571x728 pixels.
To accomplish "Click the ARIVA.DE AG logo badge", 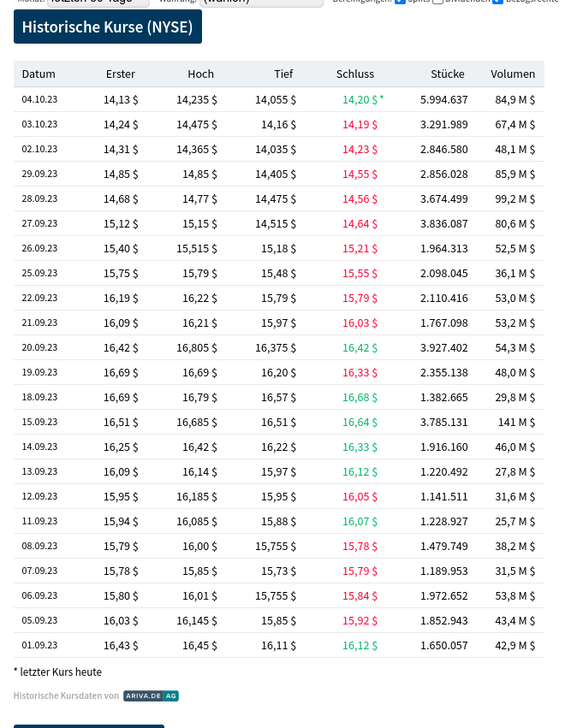I will click(151, 695).
